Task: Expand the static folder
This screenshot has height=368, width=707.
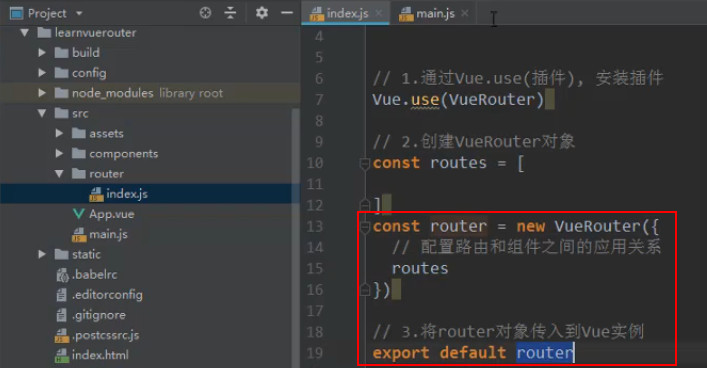Action: pyautogui.click(x=42, y=254)
